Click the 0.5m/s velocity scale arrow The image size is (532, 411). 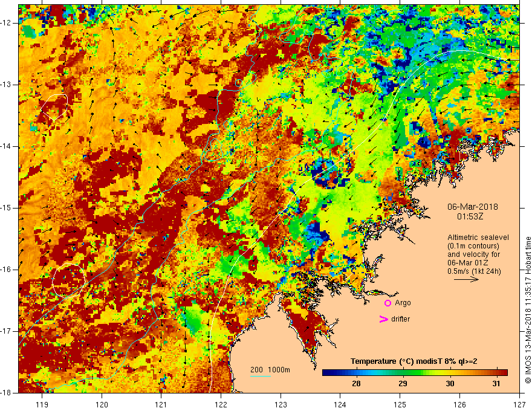click(466, 279)
